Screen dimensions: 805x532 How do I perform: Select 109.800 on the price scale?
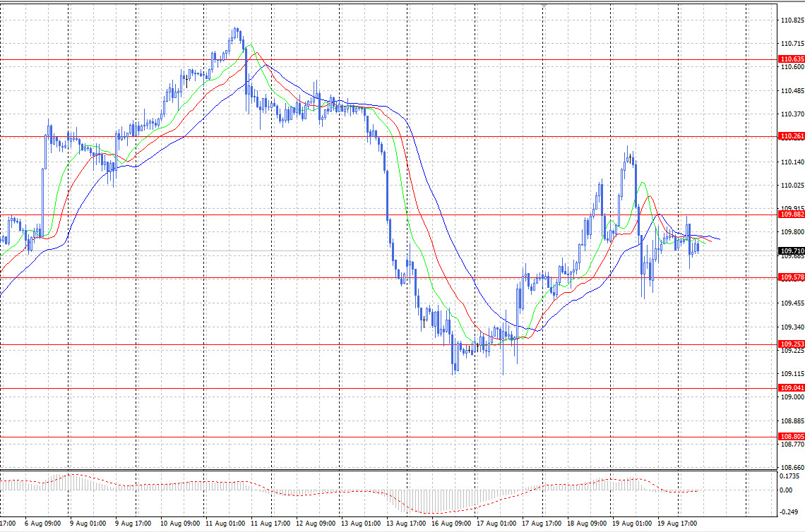pyautogui.click(x=792, y=232)
